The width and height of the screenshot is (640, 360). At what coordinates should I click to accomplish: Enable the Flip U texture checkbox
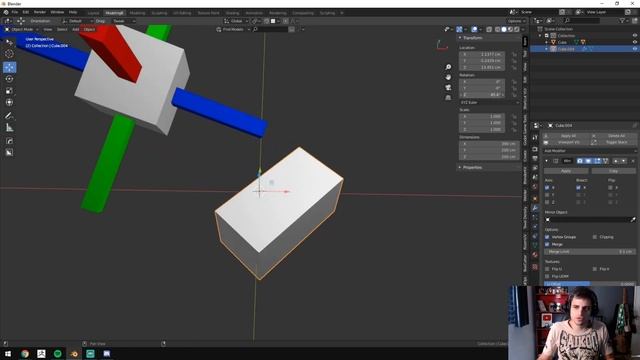click(547, 269)
